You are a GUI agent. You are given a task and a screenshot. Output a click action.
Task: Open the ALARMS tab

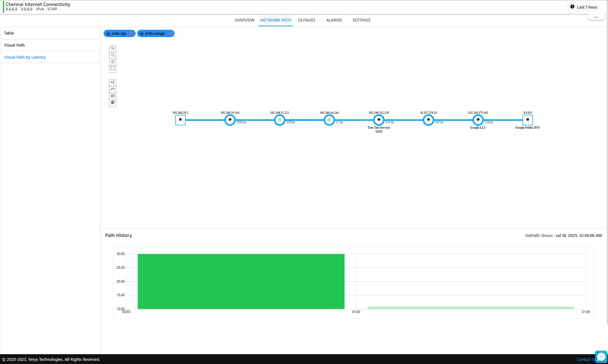(334, 20)
